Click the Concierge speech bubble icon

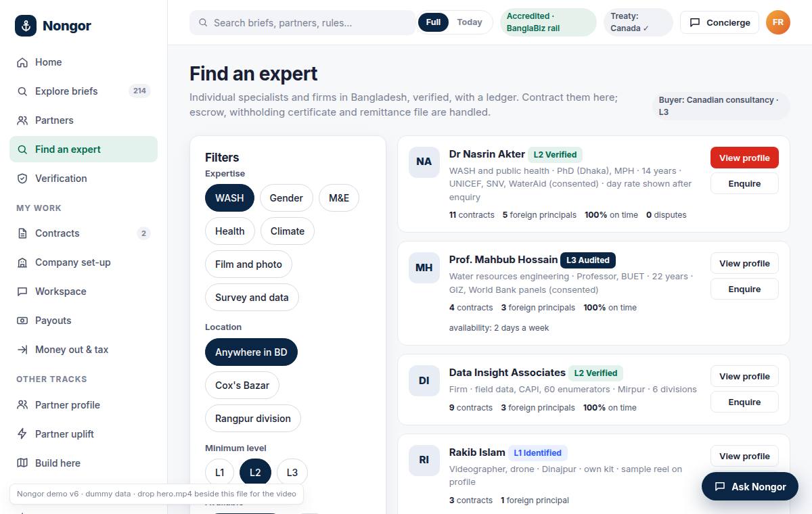click(x=695, y=22)
